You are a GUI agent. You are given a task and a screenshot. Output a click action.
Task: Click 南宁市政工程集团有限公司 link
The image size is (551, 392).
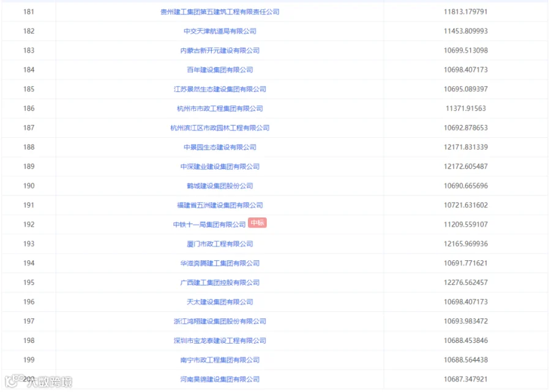point(220,360)
